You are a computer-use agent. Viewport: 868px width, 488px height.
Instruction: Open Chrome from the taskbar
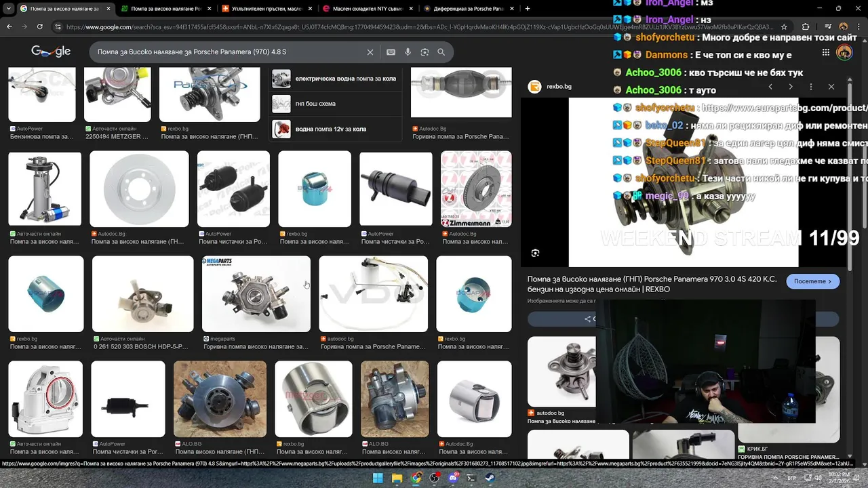[x=416, y=478]
